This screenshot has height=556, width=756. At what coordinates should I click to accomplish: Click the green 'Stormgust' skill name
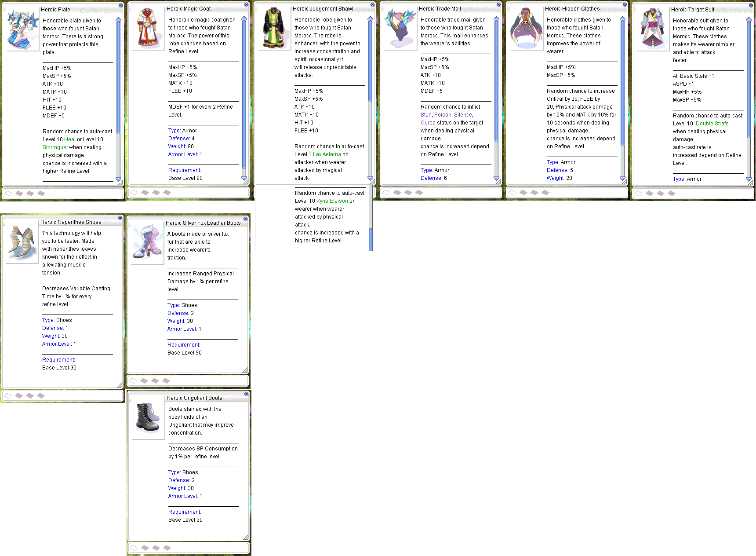(x=55, y=147)
